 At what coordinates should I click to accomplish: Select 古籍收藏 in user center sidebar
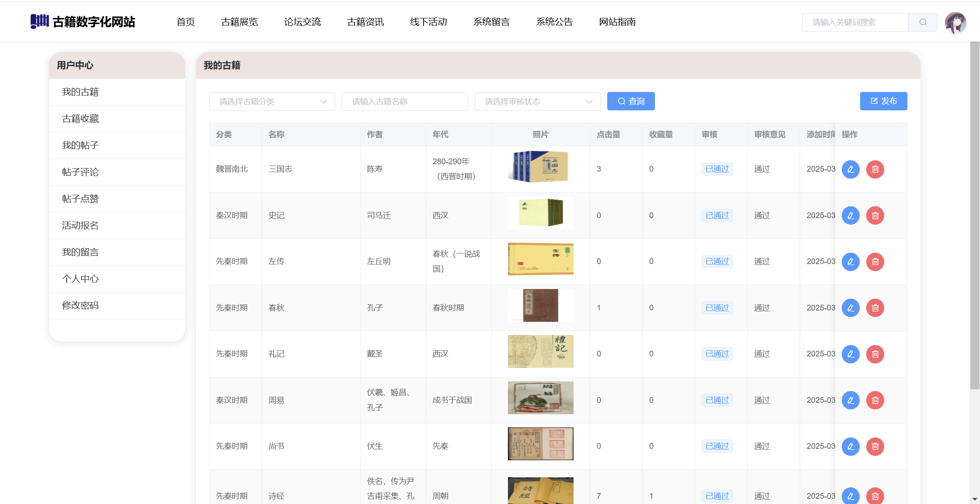(x=80, y=119)
